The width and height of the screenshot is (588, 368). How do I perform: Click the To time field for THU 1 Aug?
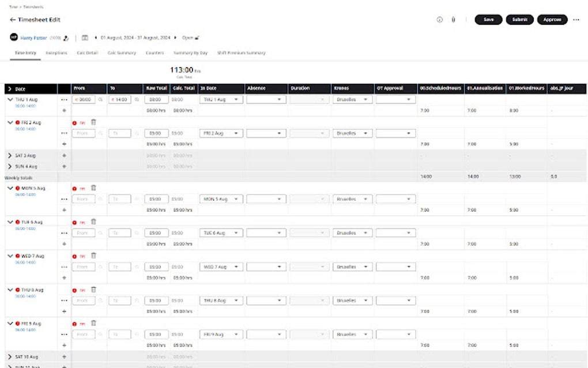pyautogui.click(x=120, y=100)
